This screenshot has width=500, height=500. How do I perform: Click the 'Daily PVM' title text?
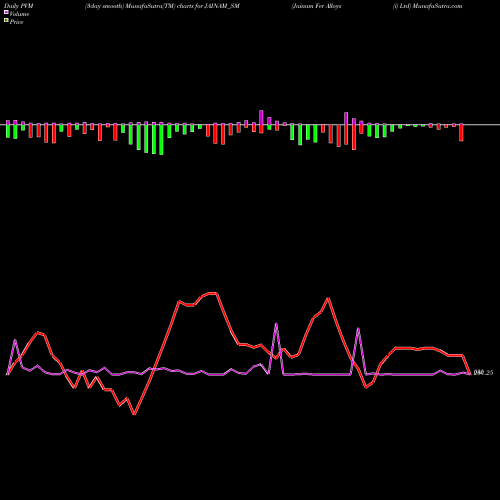click(x=18, y=6)
